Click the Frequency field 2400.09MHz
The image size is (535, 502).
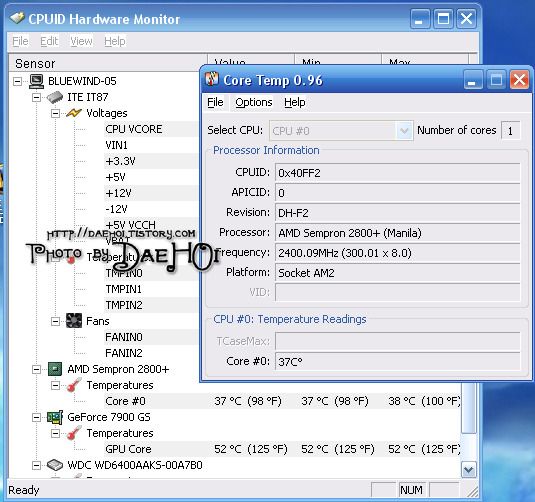(397, 253)
